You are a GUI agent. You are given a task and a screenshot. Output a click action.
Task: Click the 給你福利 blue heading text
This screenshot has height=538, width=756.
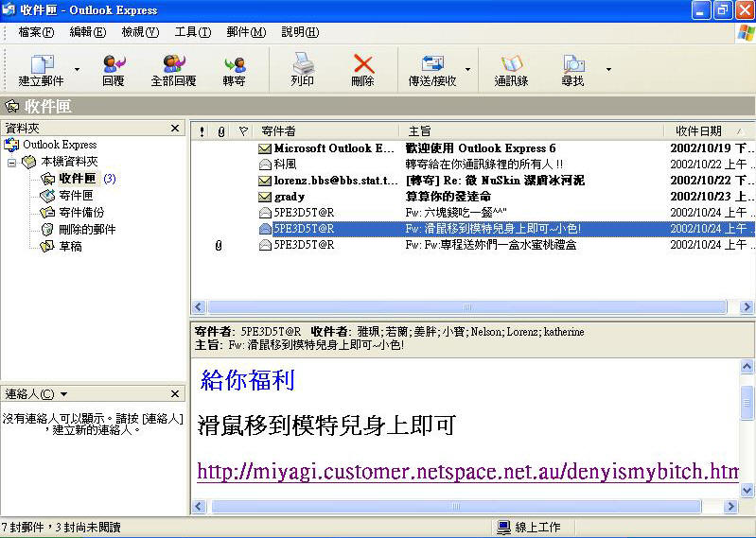click(247, 380)
